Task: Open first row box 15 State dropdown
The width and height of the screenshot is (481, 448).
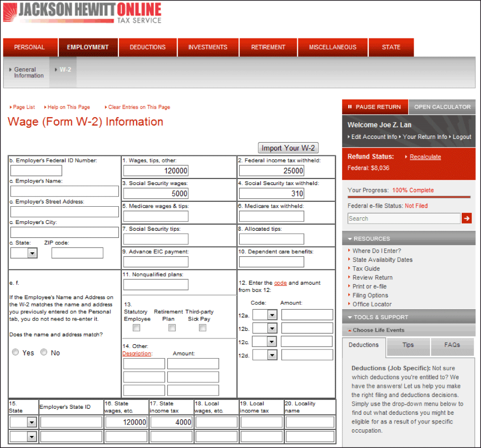Action: 23,422
